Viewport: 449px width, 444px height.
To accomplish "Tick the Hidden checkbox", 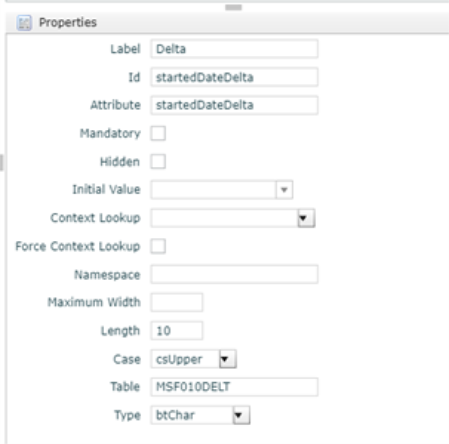I will 158,162.
